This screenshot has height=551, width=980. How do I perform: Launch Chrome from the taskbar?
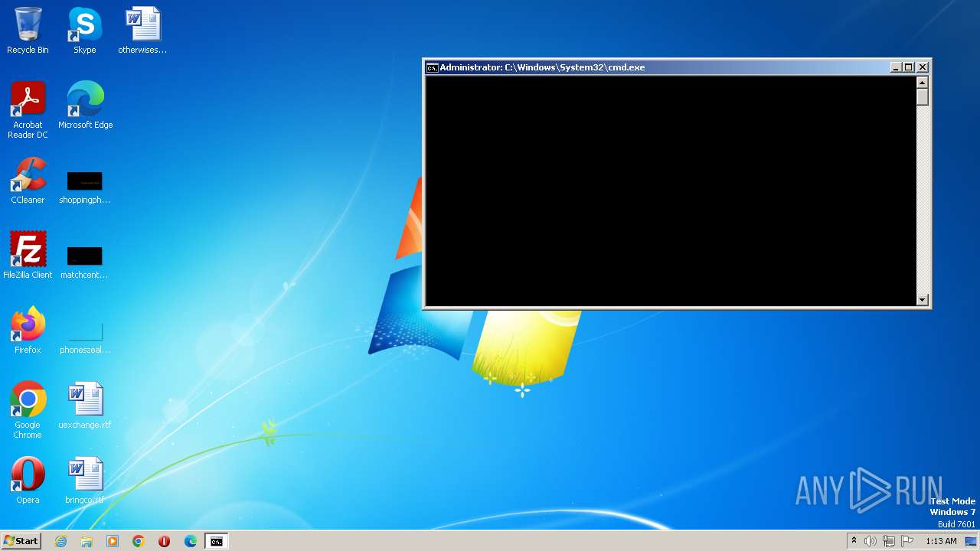(x=139, y=541)
